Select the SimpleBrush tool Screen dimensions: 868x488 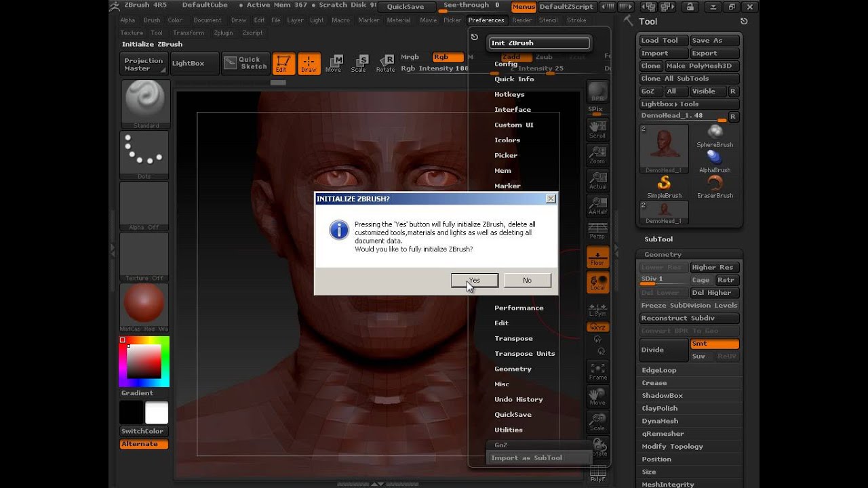pos(664,186)
